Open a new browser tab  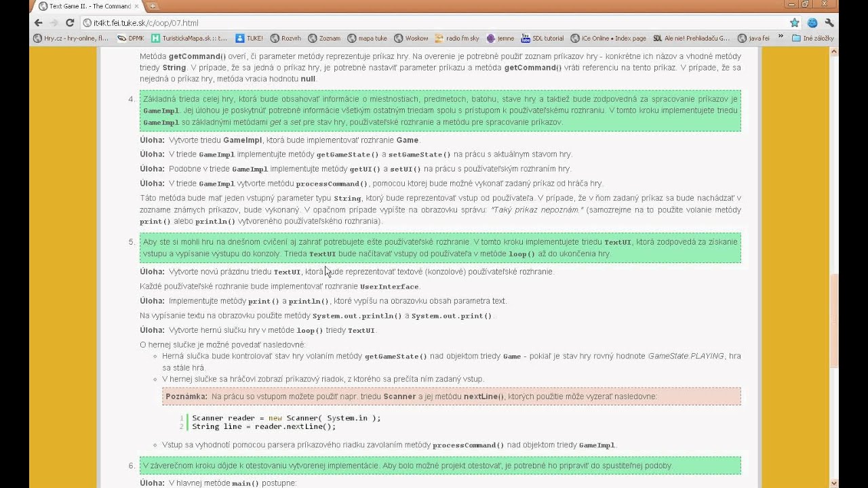click(153, 6)
